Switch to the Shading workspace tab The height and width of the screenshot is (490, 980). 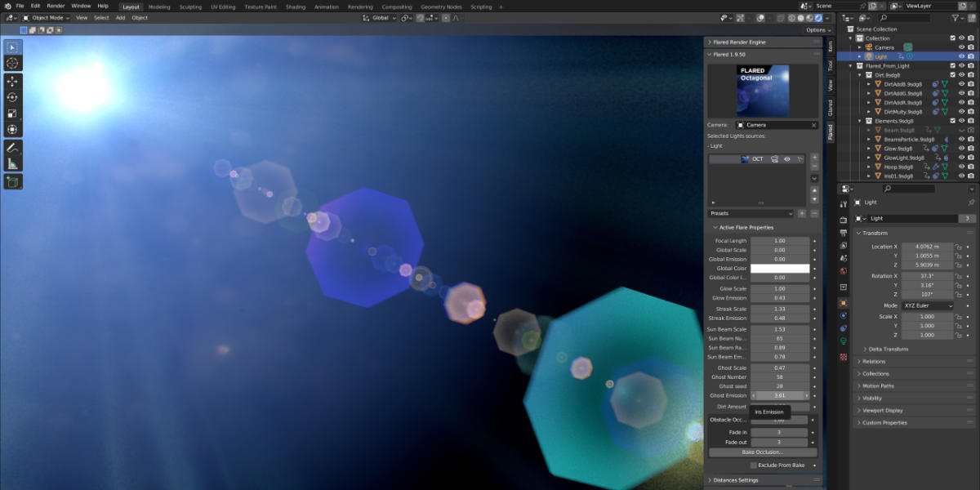tap(296, 7)
